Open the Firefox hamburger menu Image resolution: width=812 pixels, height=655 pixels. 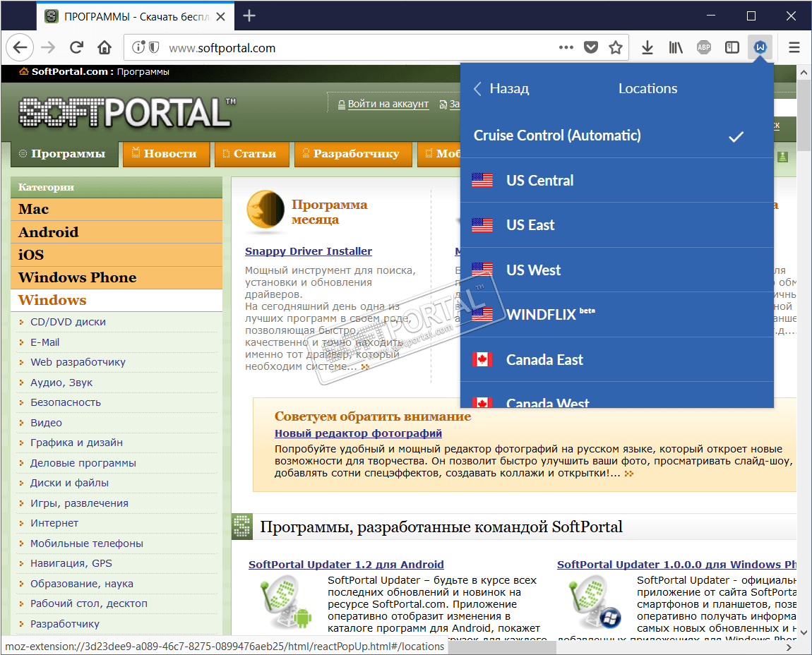click(x=794, y=47)
